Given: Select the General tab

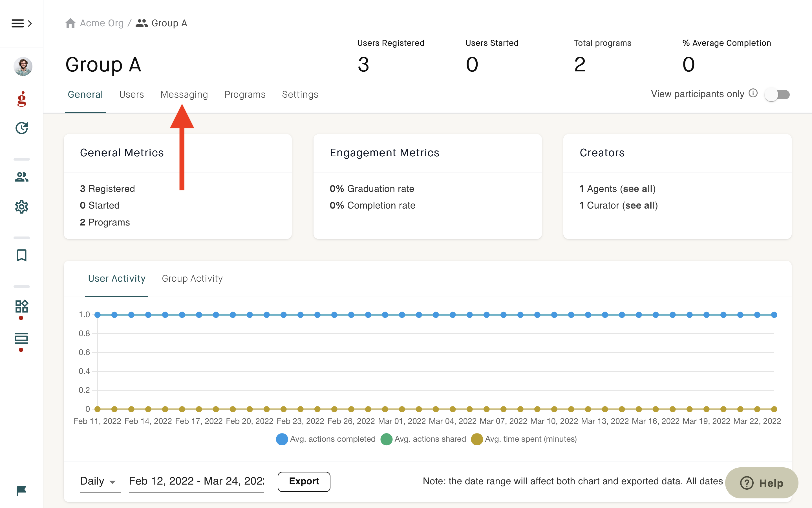Looking at the screenshot, I should tap(85, 95).
